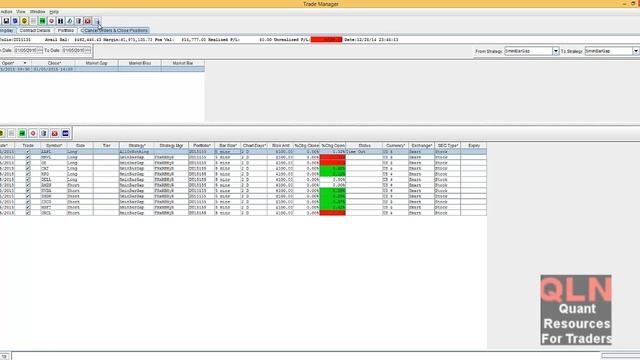Click the green icon in the lower table toolbar
This screenshot has width=640, height=360.
click(22, 133)
